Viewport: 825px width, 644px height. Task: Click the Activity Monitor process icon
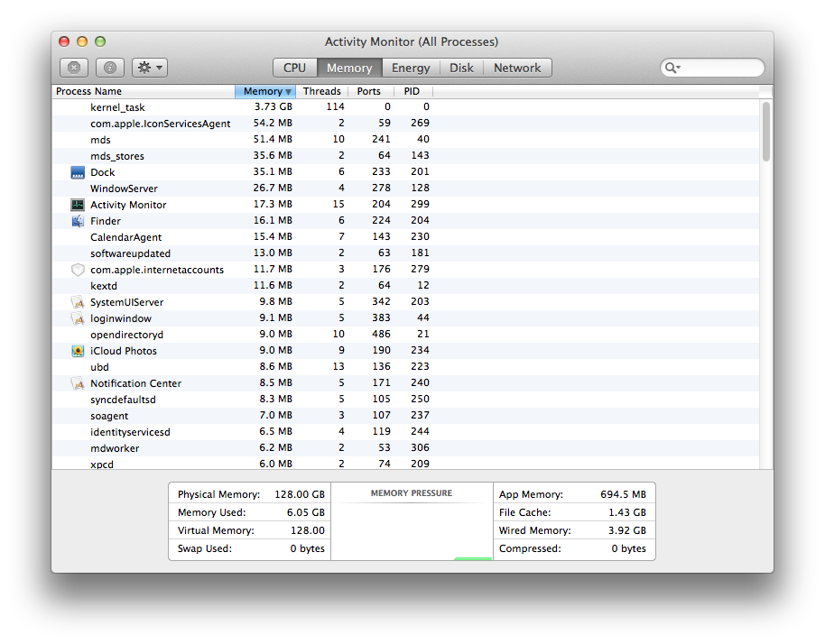[78, 205]
